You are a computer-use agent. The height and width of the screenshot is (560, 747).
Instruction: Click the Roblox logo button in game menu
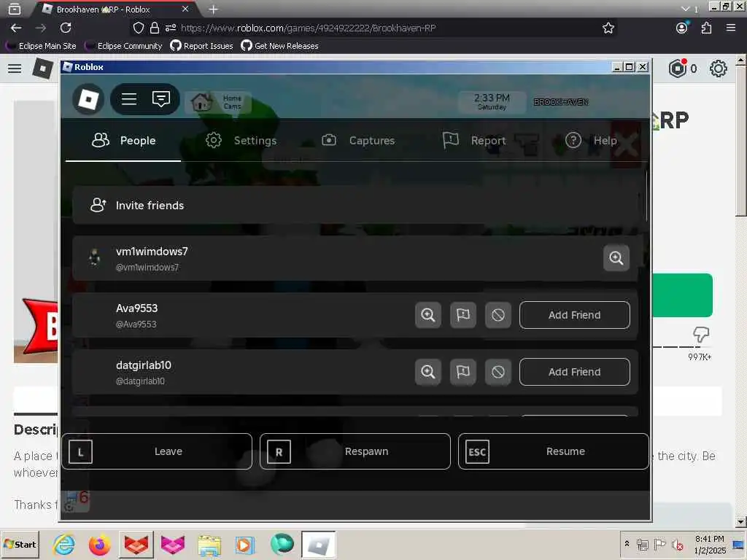click(88, 99)
